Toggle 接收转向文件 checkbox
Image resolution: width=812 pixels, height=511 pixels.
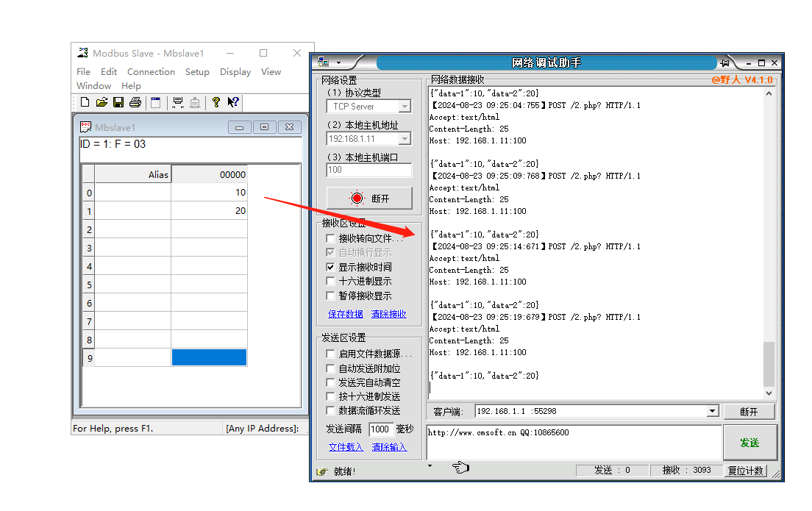[330, 238]
